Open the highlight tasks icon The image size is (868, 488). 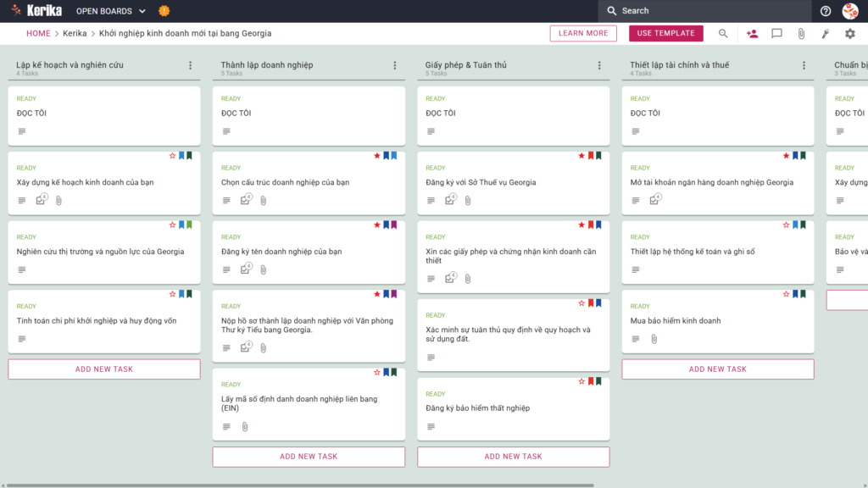click(x=826, y=33)
